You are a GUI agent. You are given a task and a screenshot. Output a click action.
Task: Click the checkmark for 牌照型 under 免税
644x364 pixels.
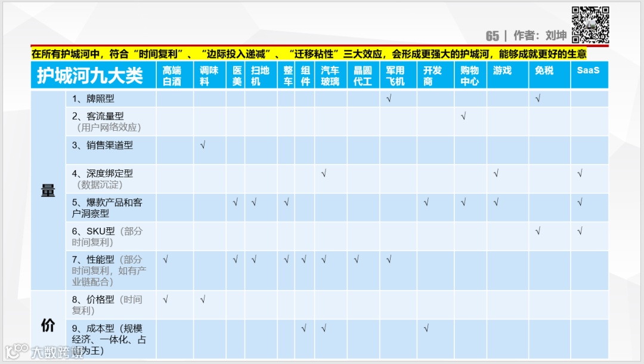point(538,98)
